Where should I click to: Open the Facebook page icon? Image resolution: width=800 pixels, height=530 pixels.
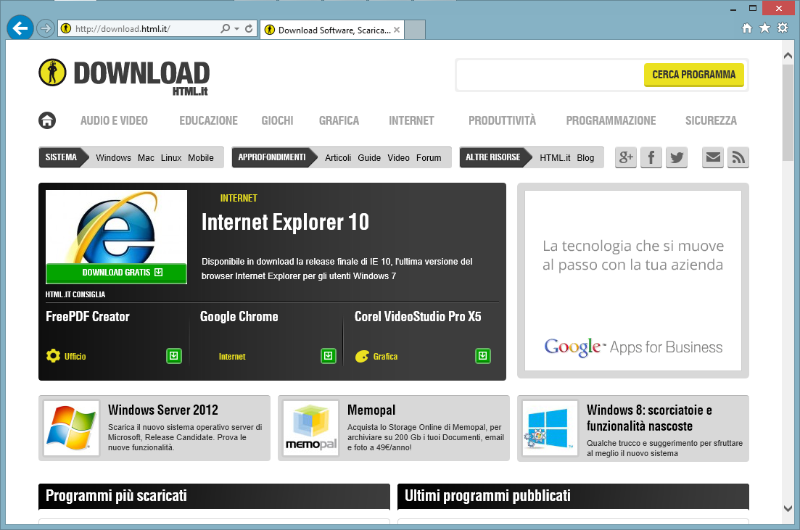click(x=651, y=157)
